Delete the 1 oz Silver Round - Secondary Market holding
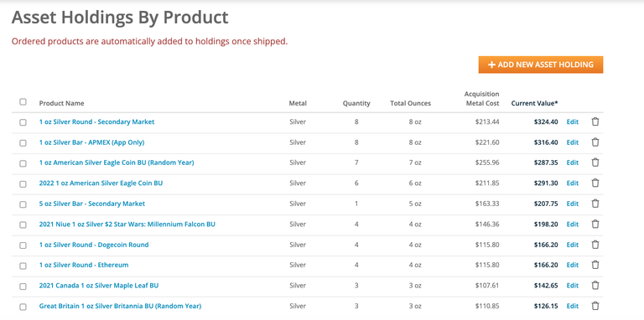The width and height of the screenshot is (644, 320). tap(595, 121)
